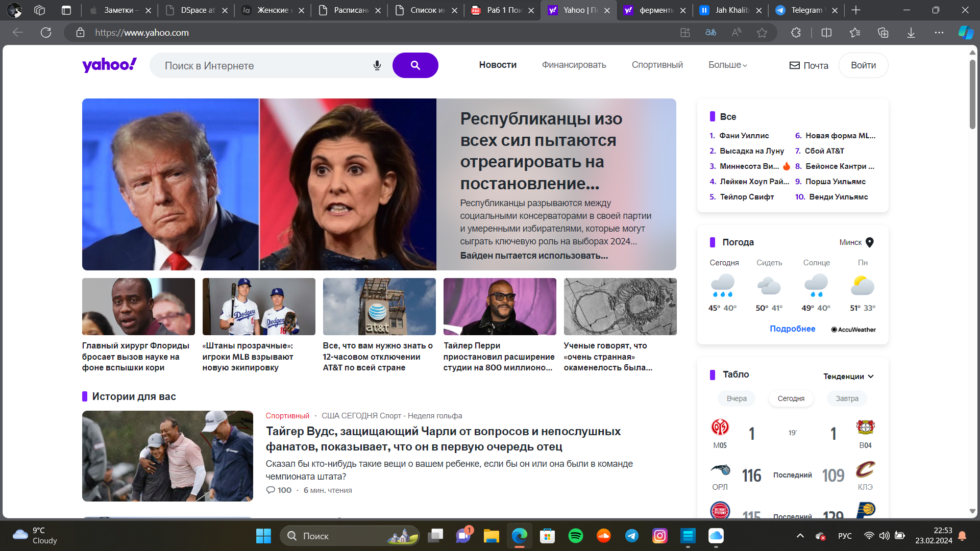
Task: Open browser translate icon in address bar
Action: tap(710, 33)
